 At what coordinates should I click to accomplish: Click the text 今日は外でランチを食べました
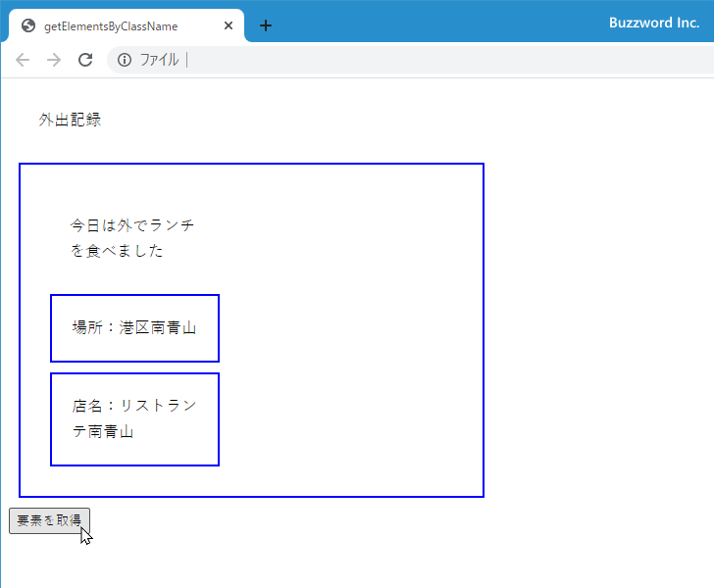(x=132, y=238)
